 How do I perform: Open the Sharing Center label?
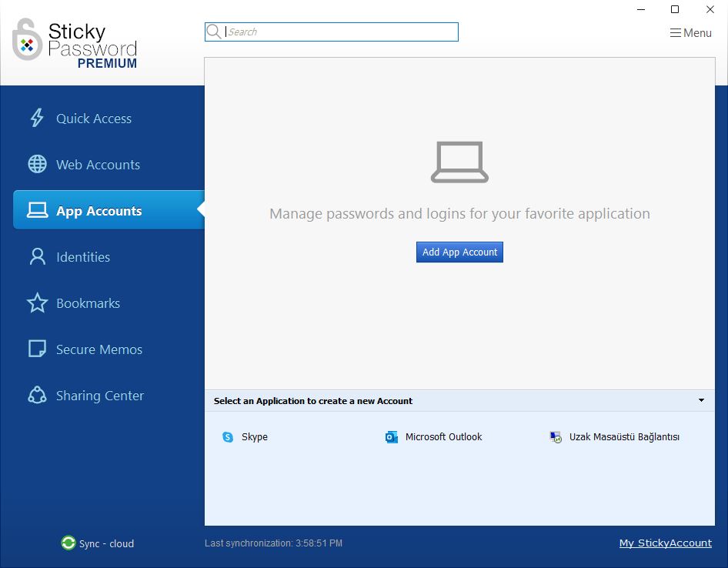(x=100, y=396)
